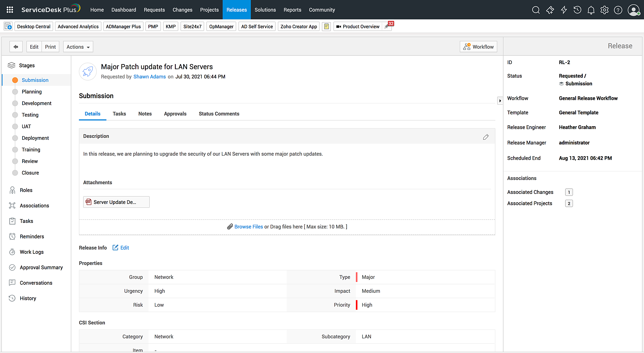Open the Server Update attachment
The width and height of the screenshot is (644, 353).
(116, 202)
